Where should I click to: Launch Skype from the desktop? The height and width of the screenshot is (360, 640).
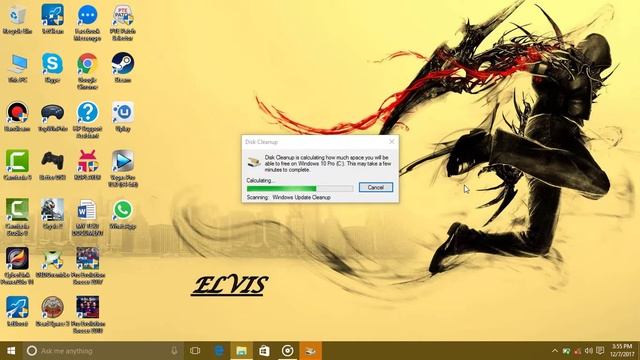point(52,69)
